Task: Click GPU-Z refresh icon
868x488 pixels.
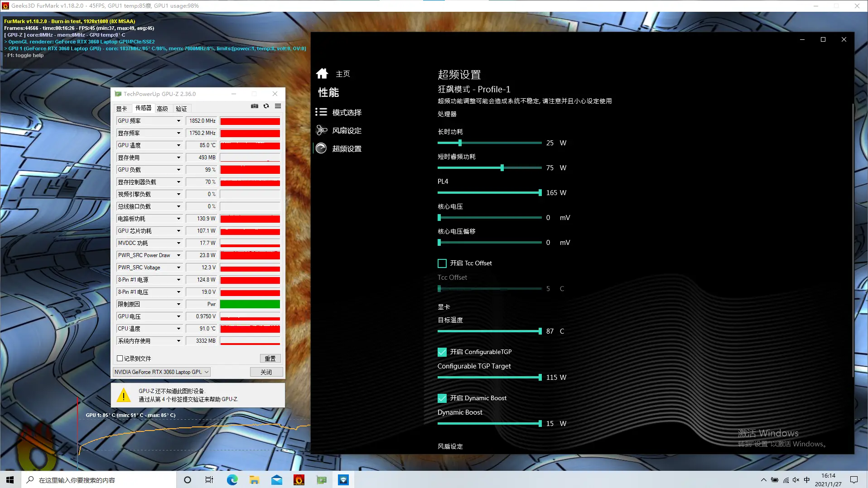Action: [266, 106]
